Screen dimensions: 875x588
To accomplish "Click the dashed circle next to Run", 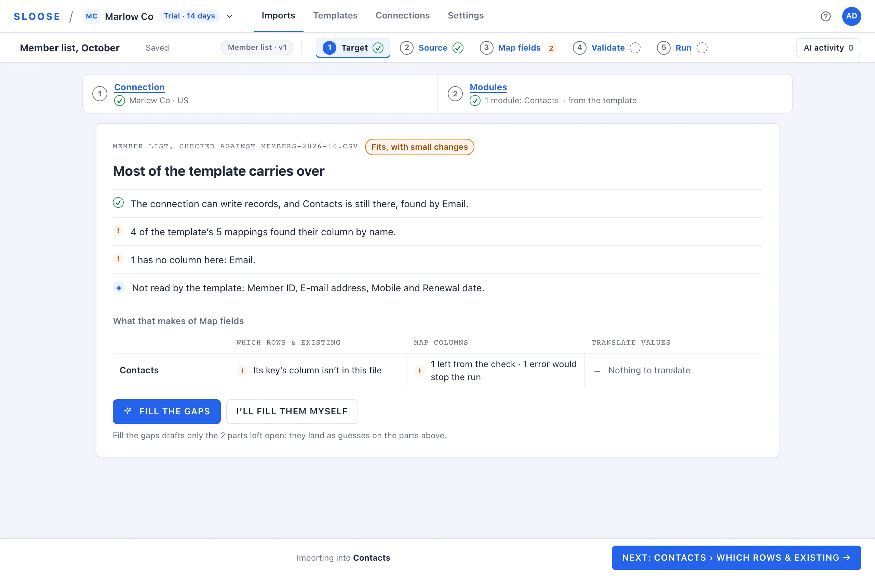I will pyautogui.click(x=702, y=48).
